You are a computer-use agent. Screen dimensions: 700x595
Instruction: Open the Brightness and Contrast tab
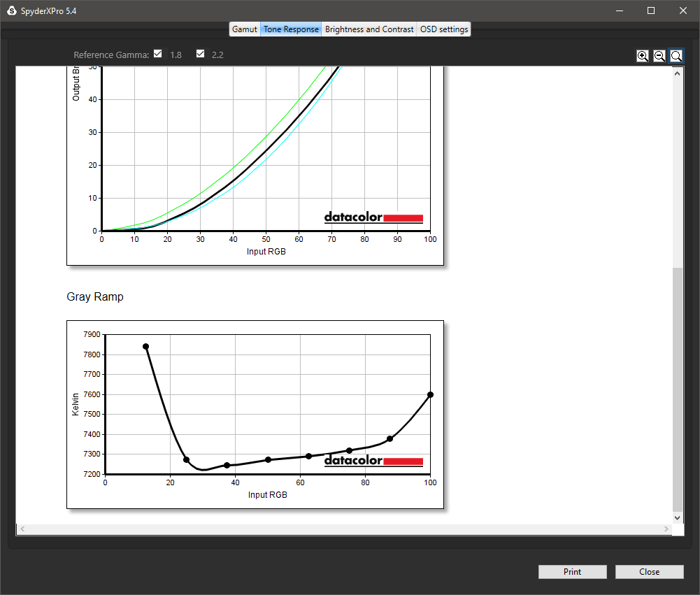pyautogui.click(x=369, y=29)
